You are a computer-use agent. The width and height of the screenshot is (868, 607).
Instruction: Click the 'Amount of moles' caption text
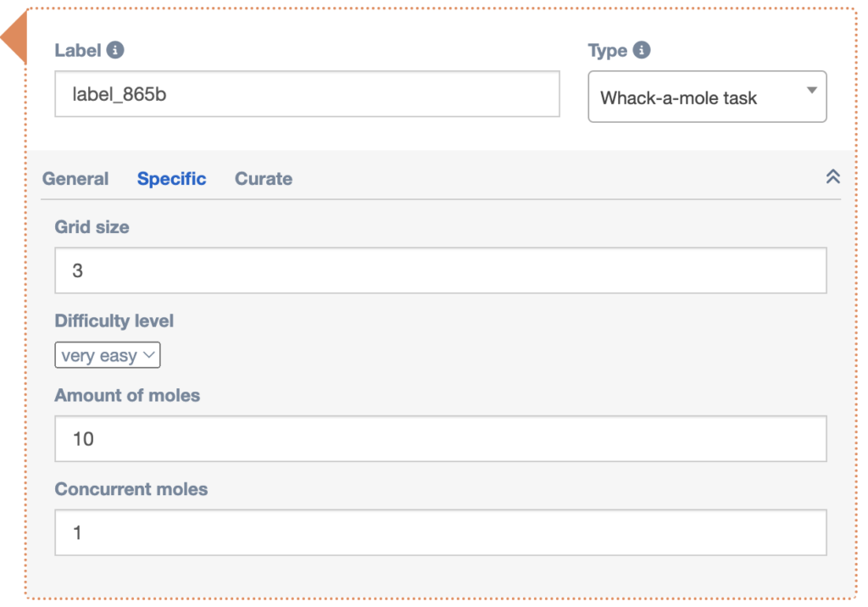click(x=127, y=395)
